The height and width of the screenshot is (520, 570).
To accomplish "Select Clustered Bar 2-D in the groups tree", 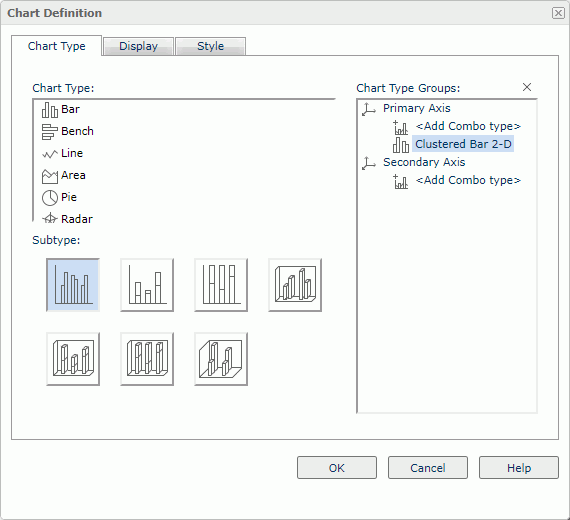I will tap(463, 144).
